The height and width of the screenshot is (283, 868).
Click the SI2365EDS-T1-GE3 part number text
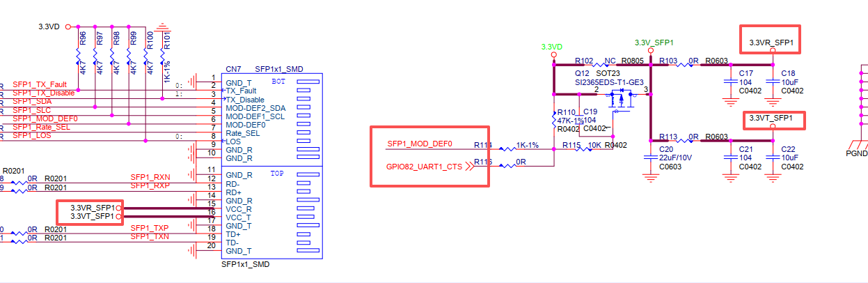pos(609,82)
